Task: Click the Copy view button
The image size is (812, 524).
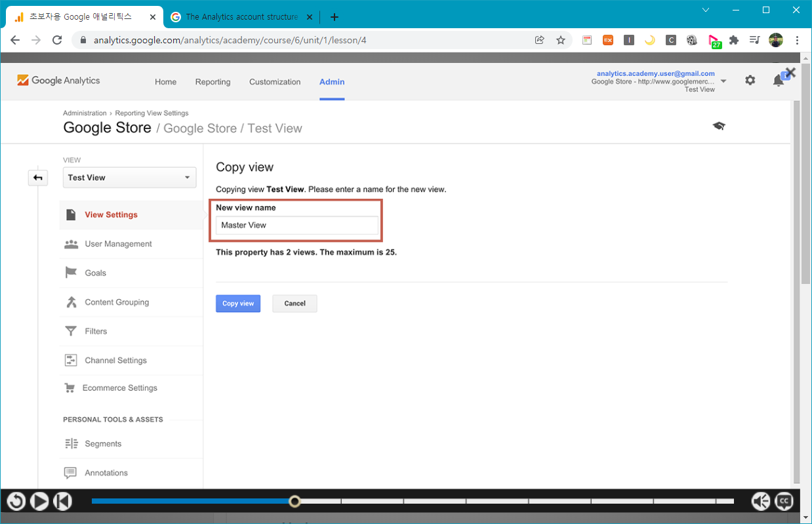Action: 238,304
